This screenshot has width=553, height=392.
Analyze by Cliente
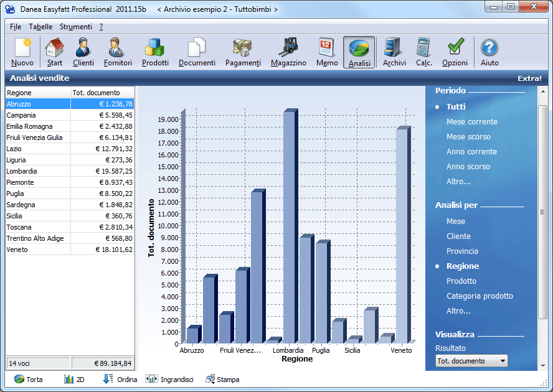(x=458, y=236)
